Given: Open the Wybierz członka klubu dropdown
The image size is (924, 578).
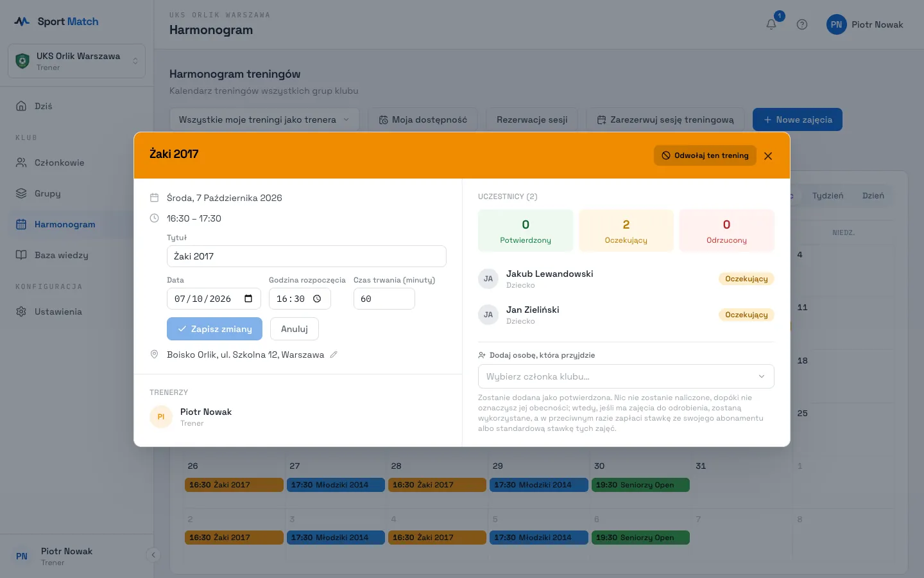Looking at the screenshot, I should click(626, 376).
